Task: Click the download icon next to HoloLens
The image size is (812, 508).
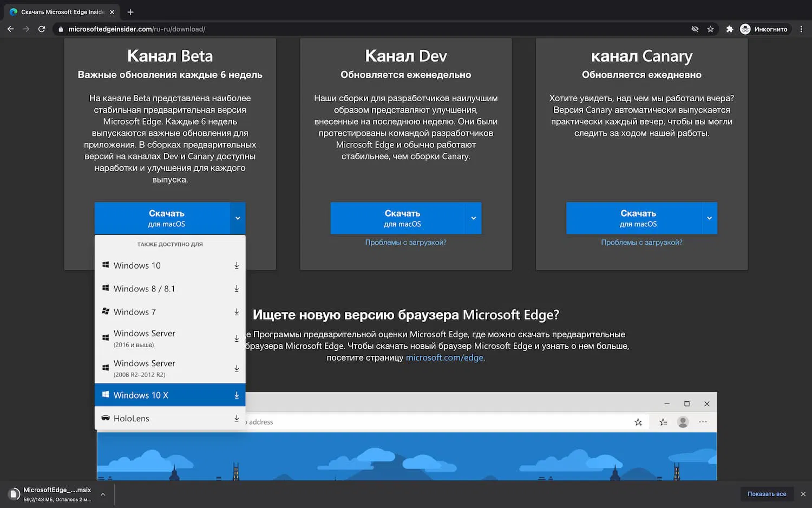Action: (x=237, y=418)
